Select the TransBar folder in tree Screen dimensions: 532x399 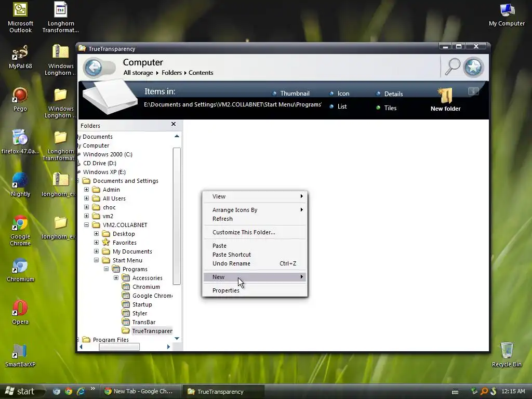(x=139, y=322)
